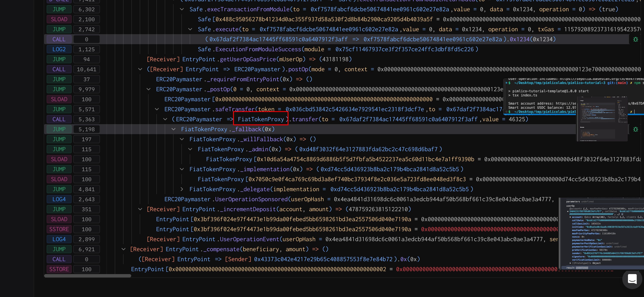Click the gas value 197
The width and height of the screenshot is (644, 297).
(86, 139)
